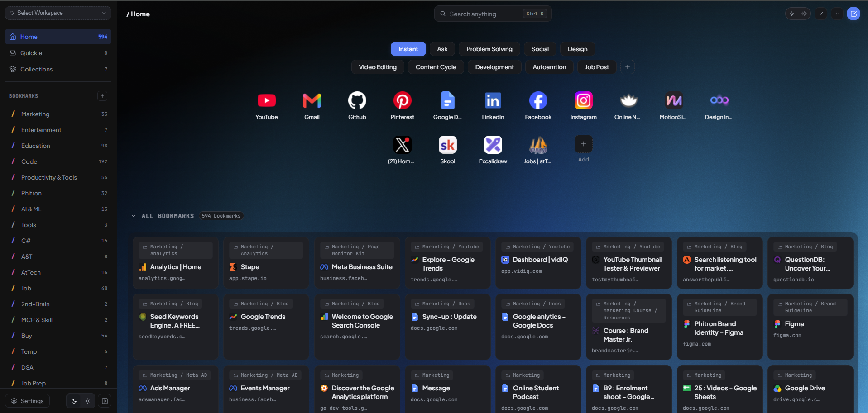
Task: Click the blue checkbox note icon at top right
Action: pyautogui.click(x=854, y=14)
